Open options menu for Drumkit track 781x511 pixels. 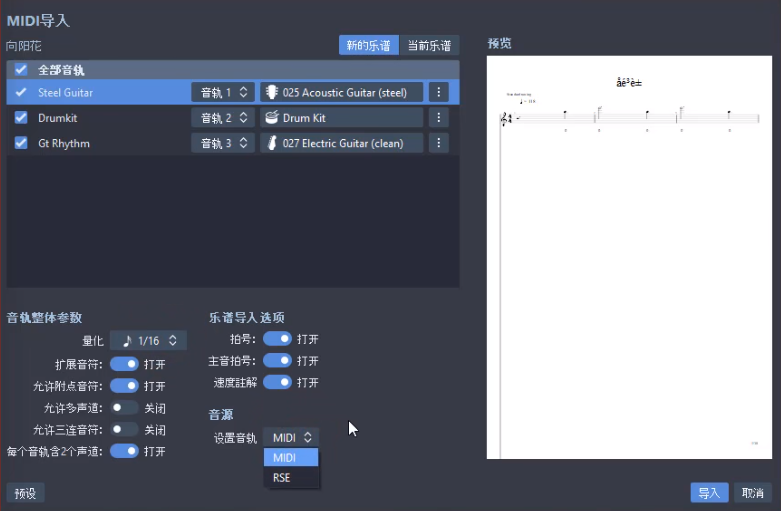click(438, 118)
